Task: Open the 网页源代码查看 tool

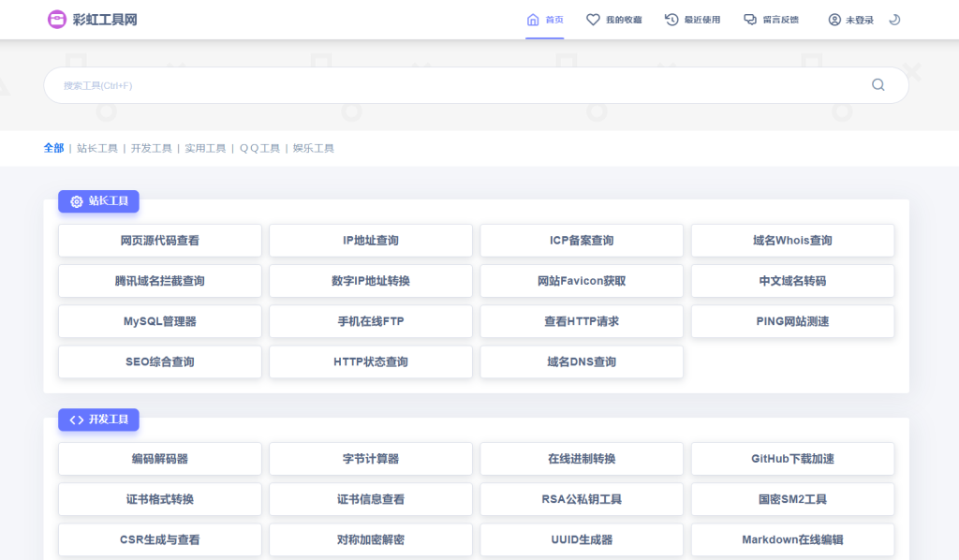Action: (159, 241)
